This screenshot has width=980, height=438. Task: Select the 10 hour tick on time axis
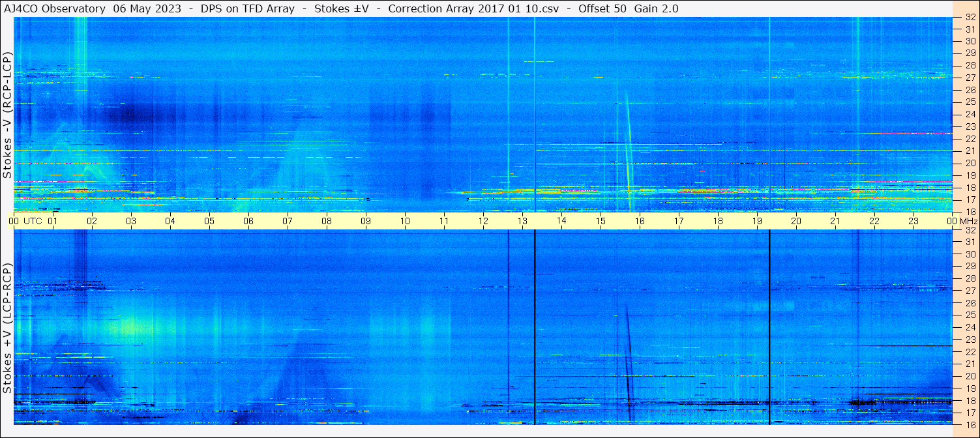pos(405,221)
